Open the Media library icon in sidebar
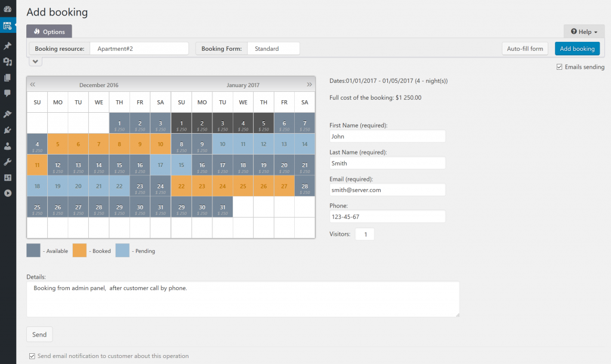The height and width of the screenshot is (364, 611). (7, 62)
